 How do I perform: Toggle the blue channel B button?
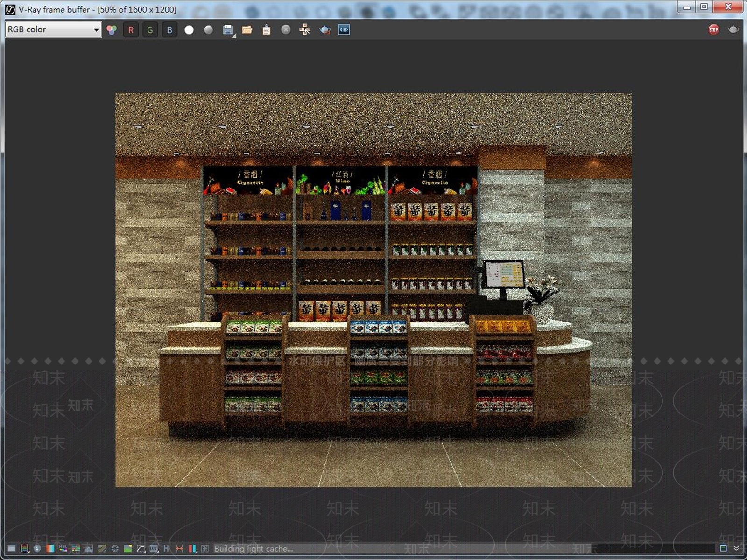[169, 30]
